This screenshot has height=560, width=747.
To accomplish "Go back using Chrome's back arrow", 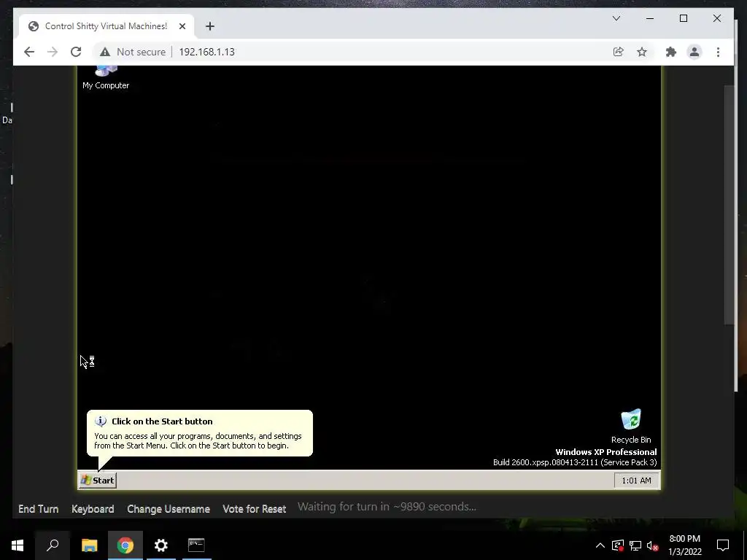I will click(x=29, y=52).
